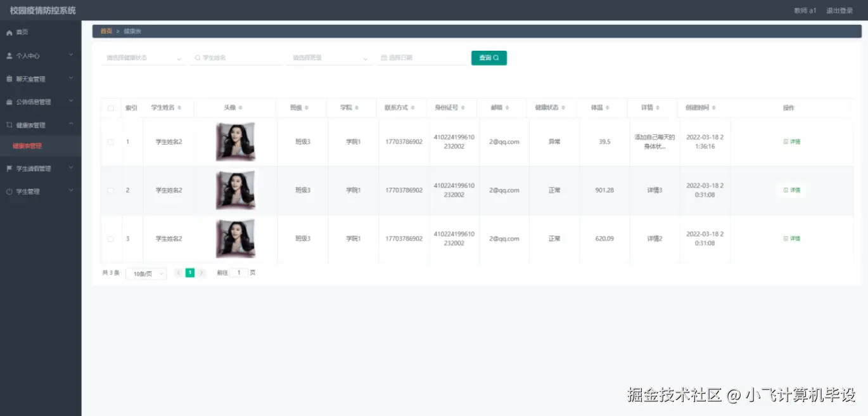868x416 pixels.
Task: Click the temperature value 39.5
Action: point(604,142)
